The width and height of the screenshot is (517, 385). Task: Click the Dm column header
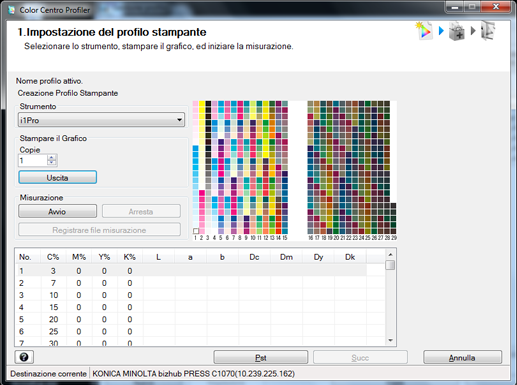point(286,257)
